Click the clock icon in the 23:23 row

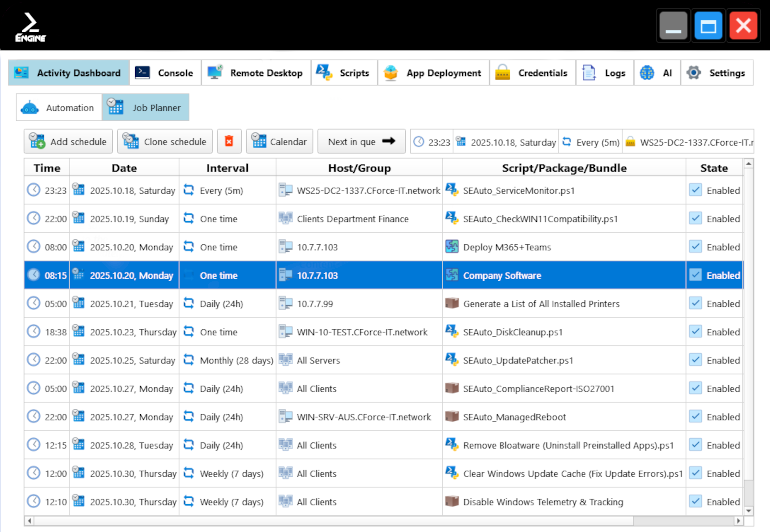point(34,190)
